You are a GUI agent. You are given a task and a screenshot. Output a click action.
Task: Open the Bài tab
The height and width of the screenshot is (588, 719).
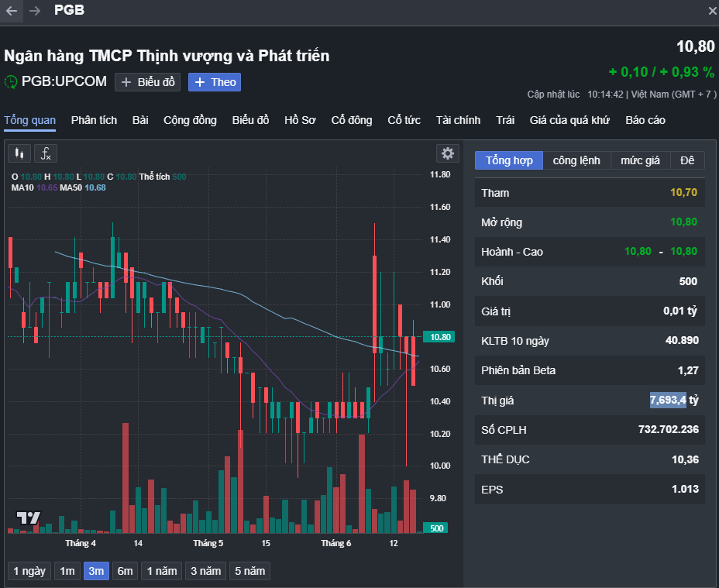pyautogui.click(x=140, y=120)
